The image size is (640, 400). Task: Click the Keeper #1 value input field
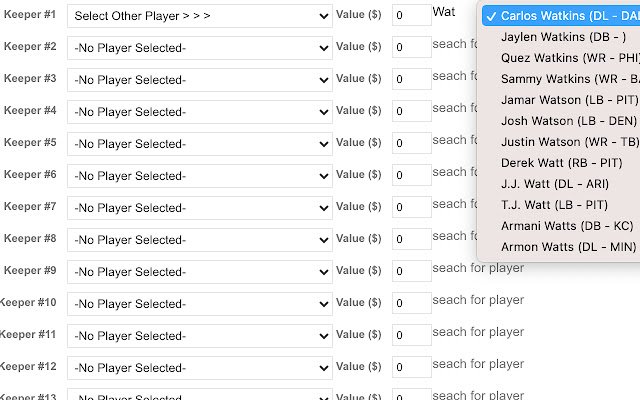tap(412, 16)
